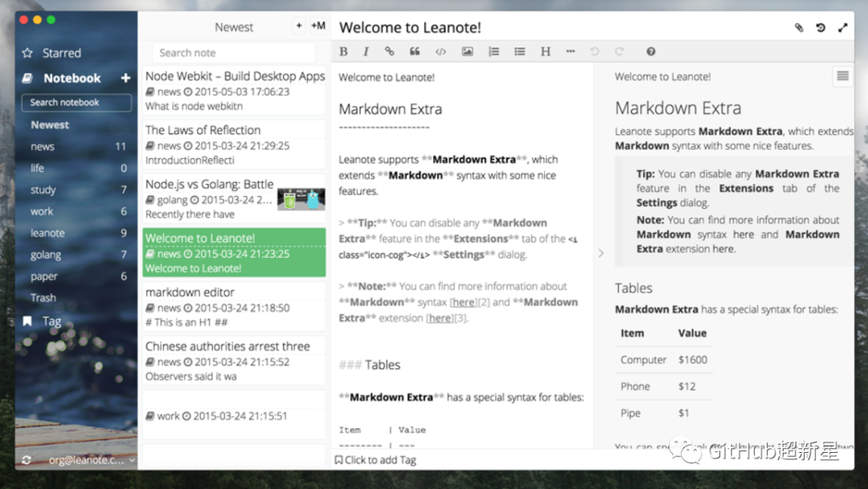Image resolution: width=868 pixels, height=489 pixels.
Task: Click to add Tag at the bottom
Action: [x=375, y=459]
